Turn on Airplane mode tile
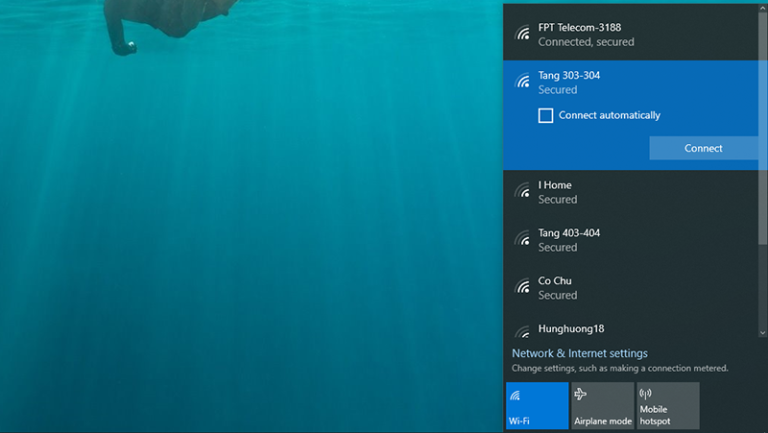The width and height of the screenshot is (768, 433). coord(602,406)
